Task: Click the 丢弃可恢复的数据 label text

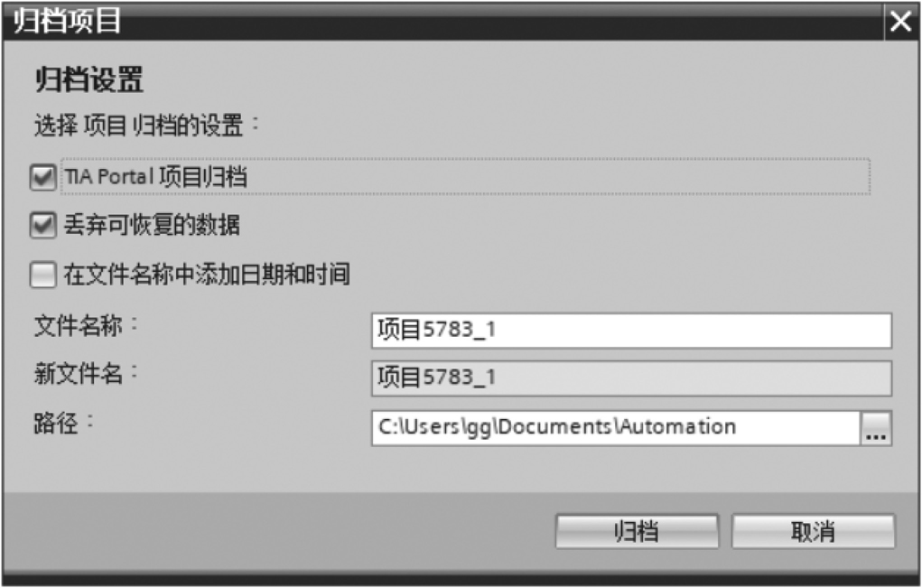Action: click(x=152, y=225)
